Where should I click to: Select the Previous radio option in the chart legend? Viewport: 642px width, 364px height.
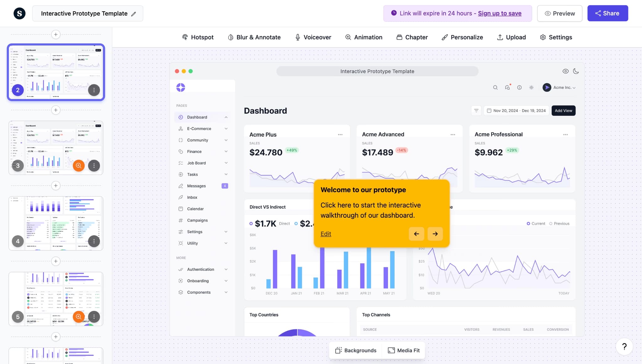(x=551, y=224)
